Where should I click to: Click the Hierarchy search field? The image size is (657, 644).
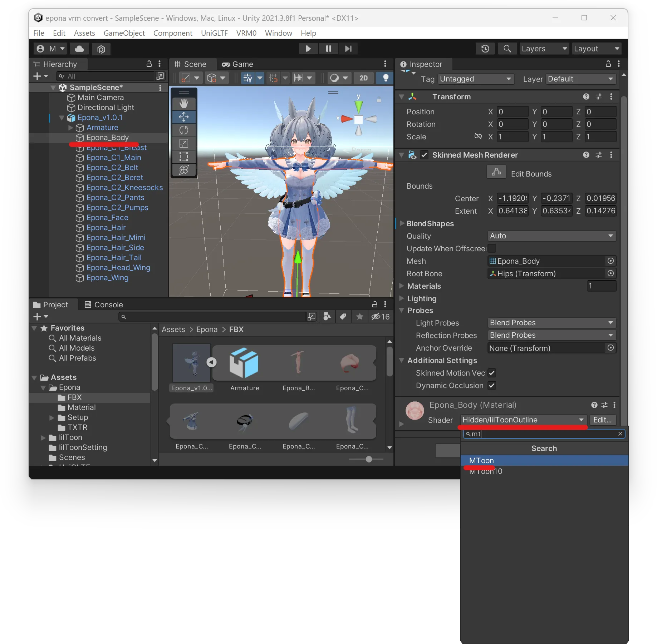[x=106, y=76]
